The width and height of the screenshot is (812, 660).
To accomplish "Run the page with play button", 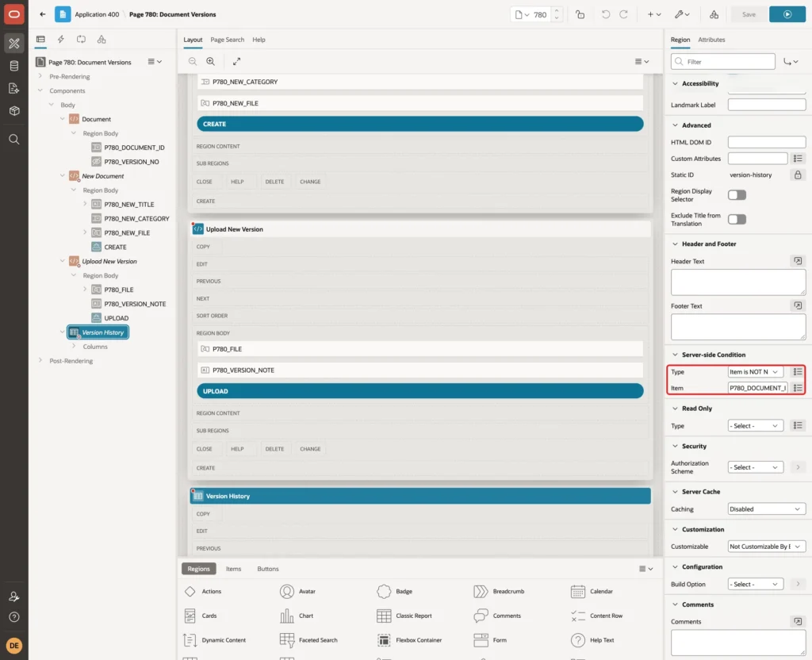I will [x=787, y=14].
